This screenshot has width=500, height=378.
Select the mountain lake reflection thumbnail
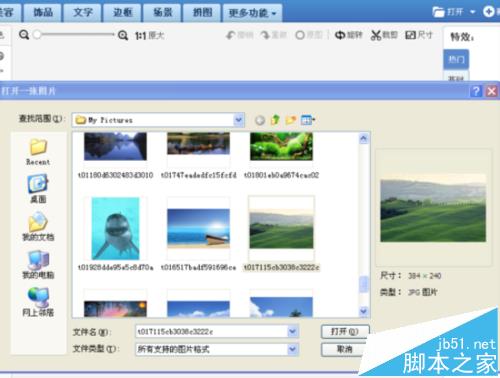pos(115,146)
